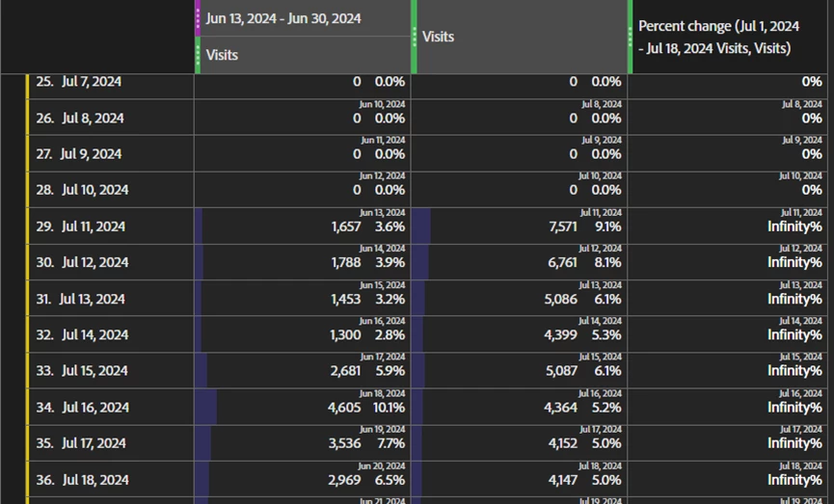Click the 0% percent change cell for Jul 8, 2024
Viewport: 834px width, 504px height.
click(728, 118)
